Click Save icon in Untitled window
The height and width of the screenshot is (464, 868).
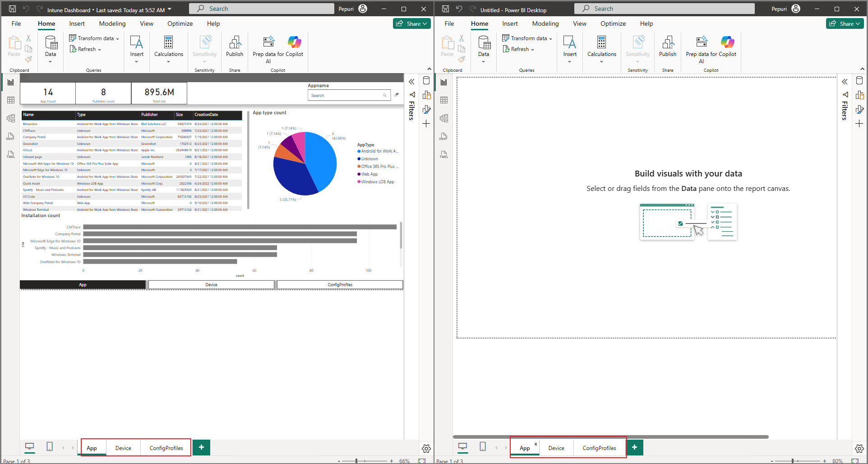(445, 9)
